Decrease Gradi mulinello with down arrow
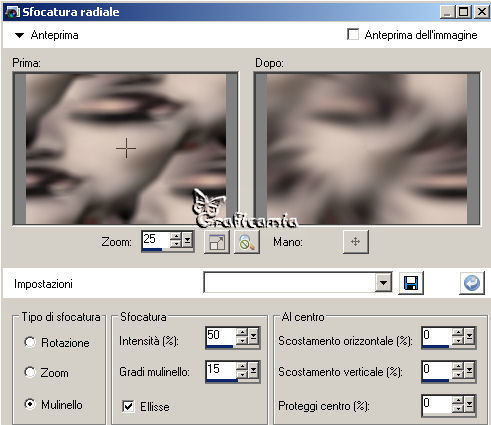The image size is (491, 425). pyautogui.click(x=242, y=374)
